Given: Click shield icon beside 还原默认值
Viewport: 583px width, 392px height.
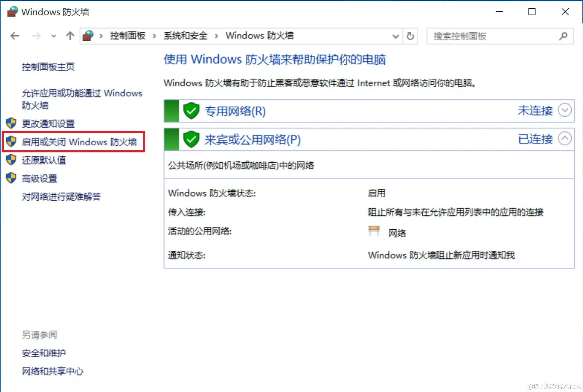Looking at the screenshot, I should [x=11, y=160].
